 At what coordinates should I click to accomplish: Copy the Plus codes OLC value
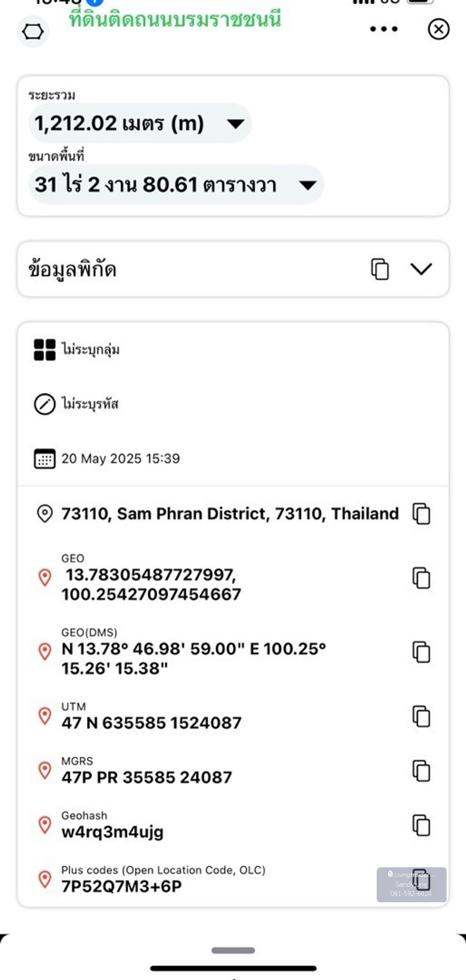[421, 880]
